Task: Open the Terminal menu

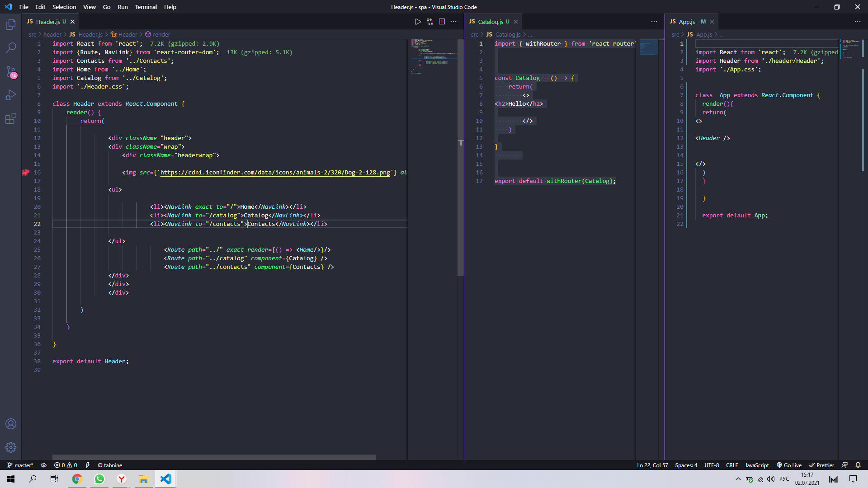Action: pos(146,7)
